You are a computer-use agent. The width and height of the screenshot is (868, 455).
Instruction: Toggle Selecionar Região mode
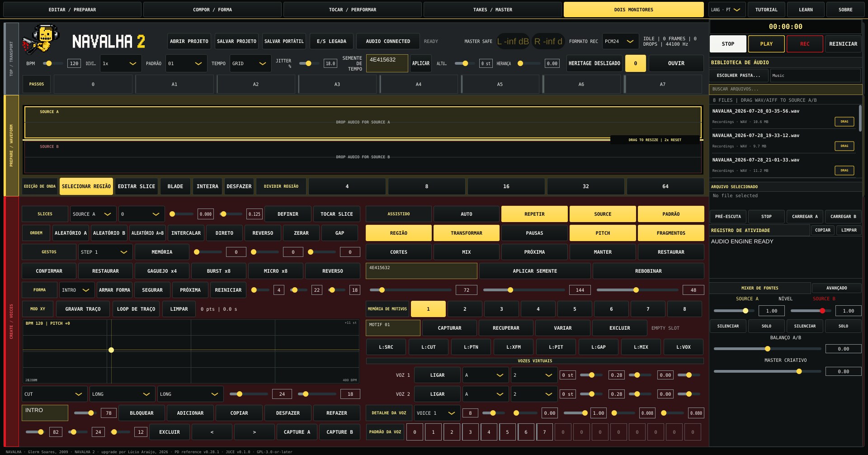tap(86, 186)
